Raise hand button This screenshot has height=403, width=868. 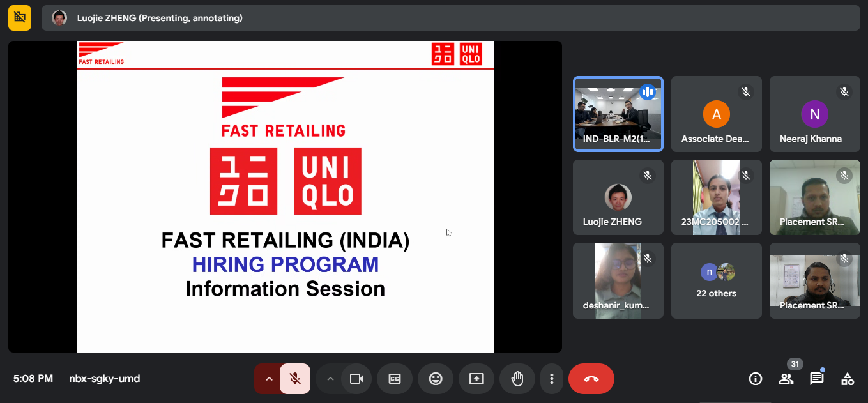(517, 379)
